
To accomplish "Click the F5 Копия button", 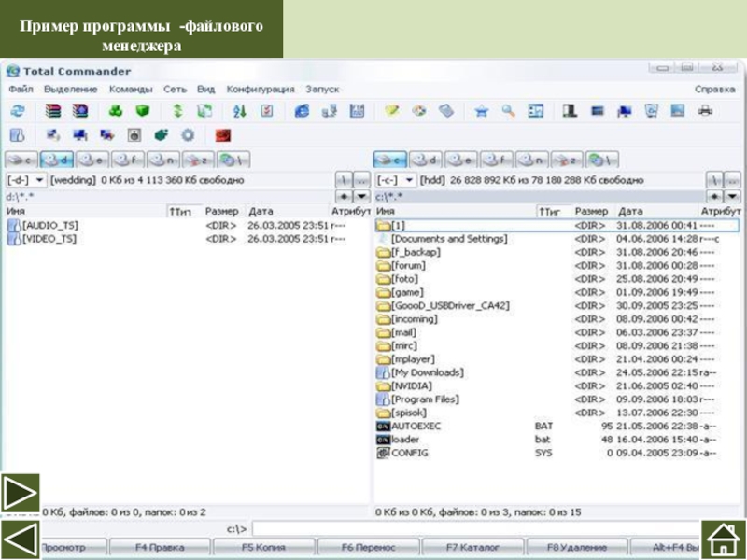I will [264, 548].
